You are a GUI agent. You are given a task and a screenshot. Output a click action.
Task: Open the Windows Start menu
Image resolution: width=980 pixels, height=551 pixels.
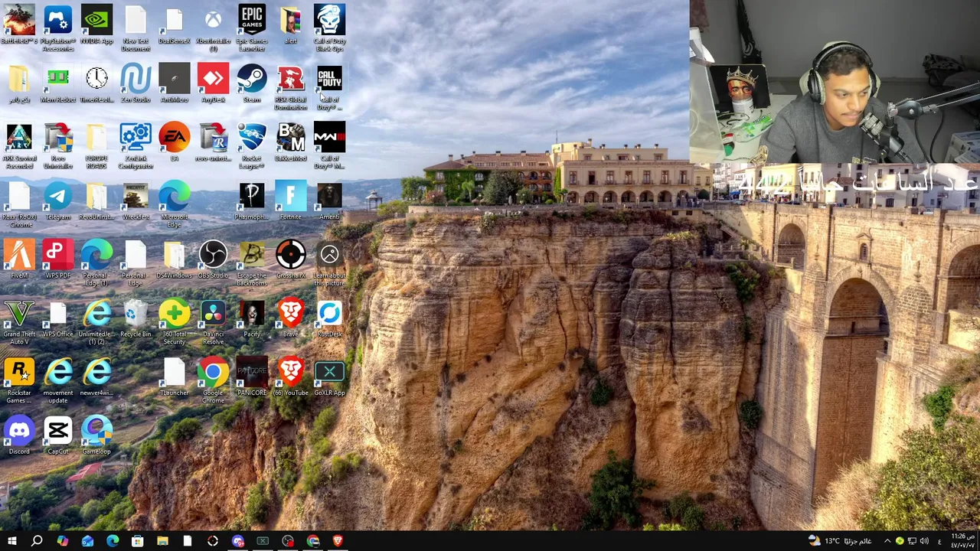point(11,541)
